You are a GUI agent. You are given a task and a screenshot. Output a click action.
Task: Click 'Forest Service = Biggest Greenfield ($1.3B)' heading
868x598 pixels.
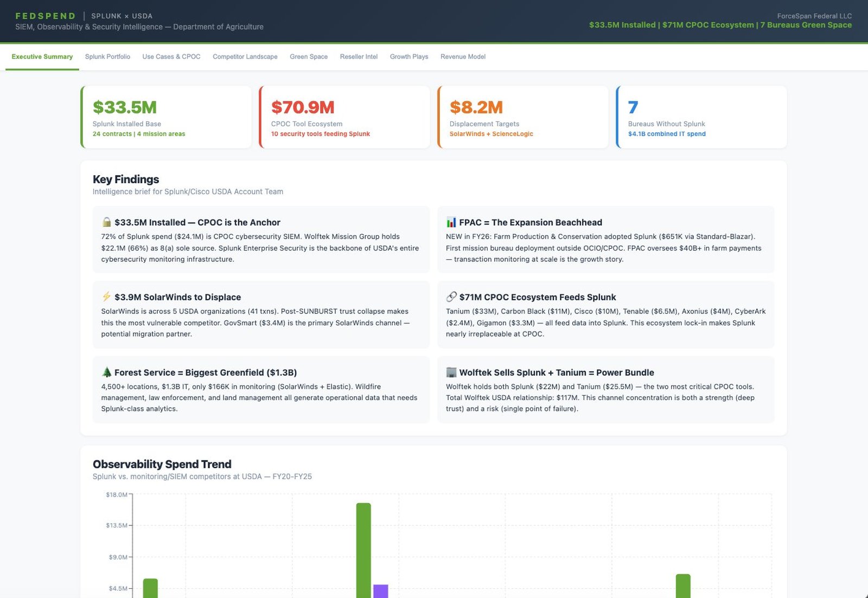[206, 372]
